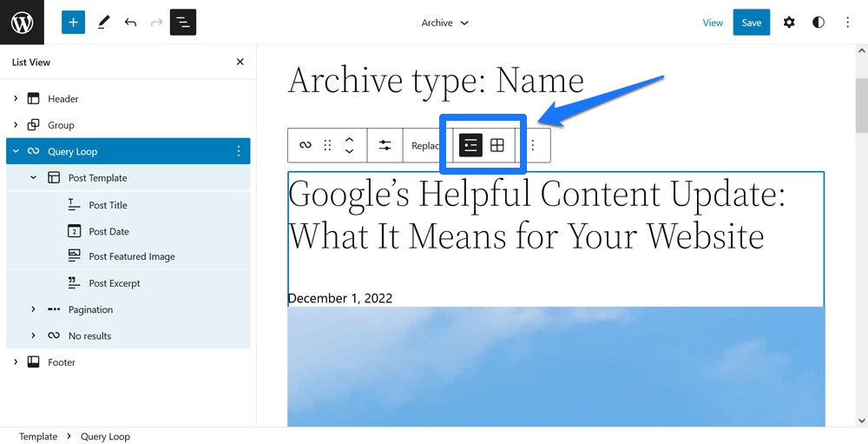Click Query Loop in the breadcrumb
Screen dimensions: 868x444
pyautogui.click(x=105, y=436)
